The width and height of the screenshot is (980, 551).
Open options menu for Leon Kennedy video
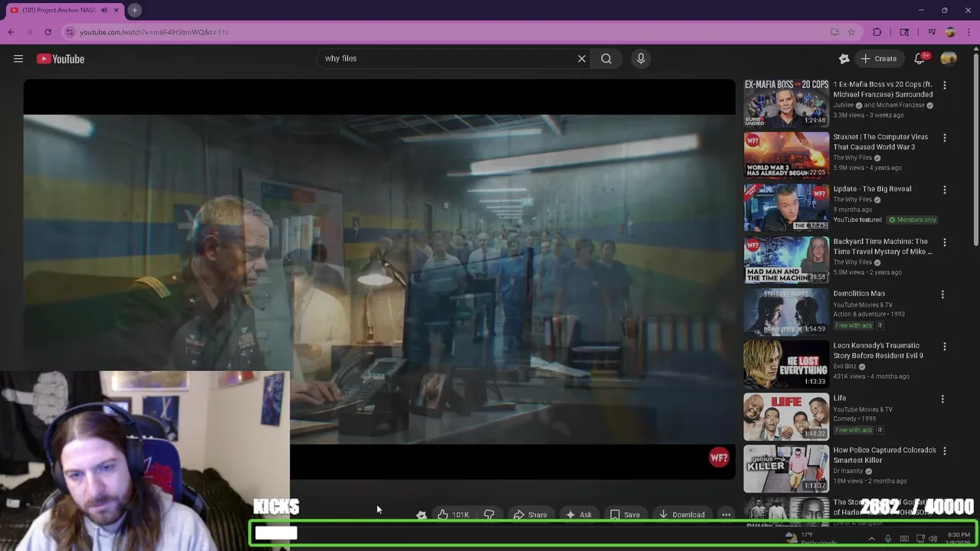pyautogui.click(x=945, y=347)
